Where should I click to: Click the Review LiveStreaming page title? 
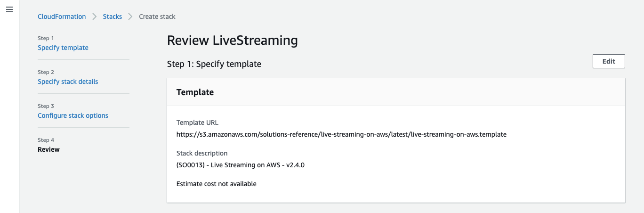click(233, 41)
